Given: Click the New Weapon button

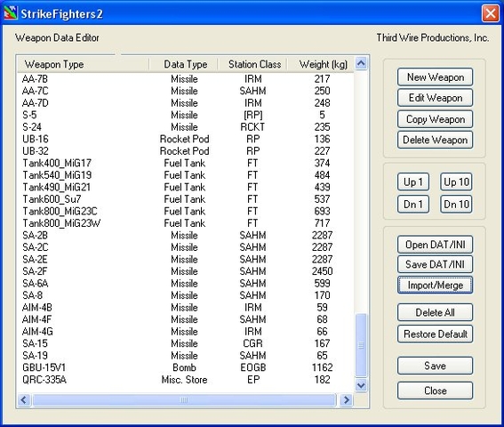Looking at the screenshot, I should (436, 77).
